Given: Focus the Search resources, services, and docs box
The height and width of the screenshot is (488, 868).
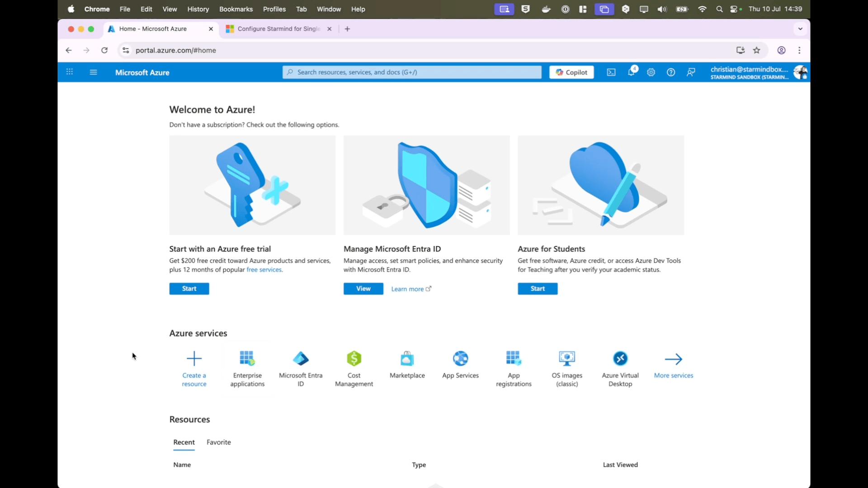Looking at the screenshot, I should tap(412, 72).
